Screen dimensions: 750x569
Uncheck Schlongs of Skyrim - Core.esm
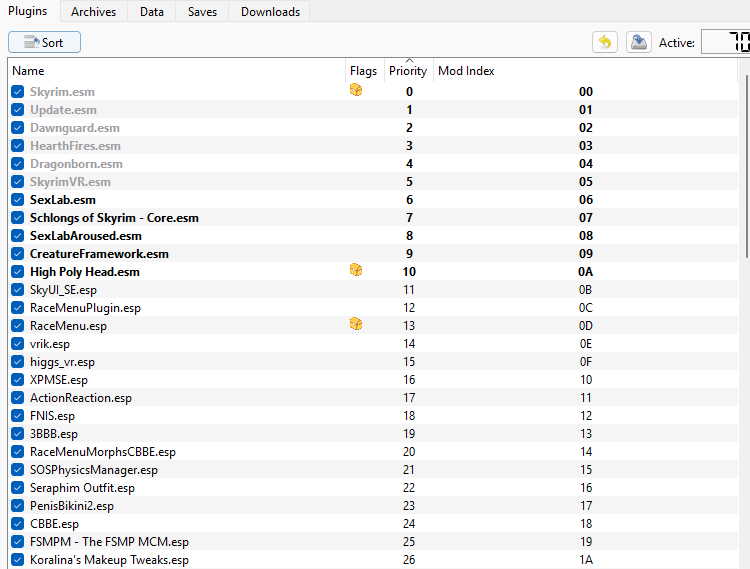click(x=18, y=218)
